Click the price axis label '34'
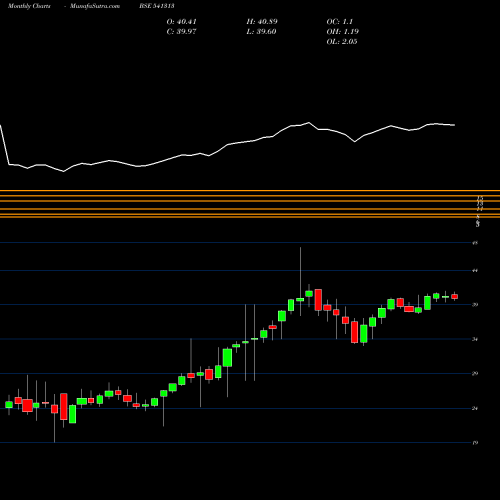The height and width of the screenshot is (500, 500). point(475,339)
